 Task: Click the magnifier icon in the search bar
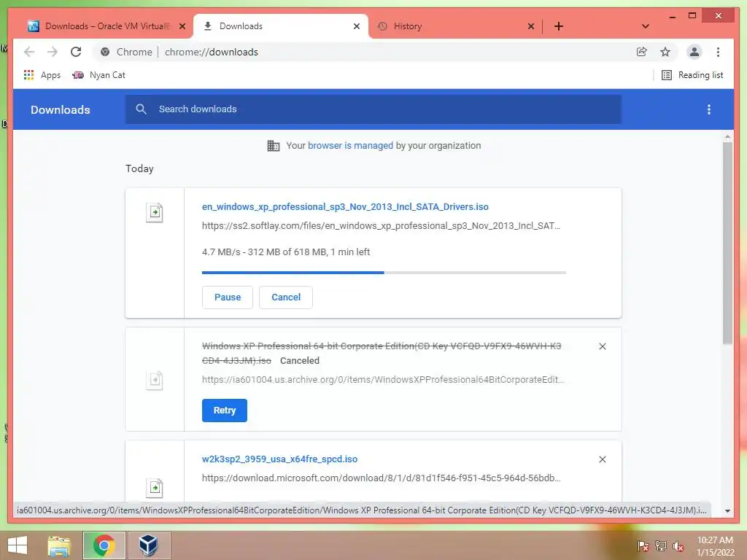141,109
